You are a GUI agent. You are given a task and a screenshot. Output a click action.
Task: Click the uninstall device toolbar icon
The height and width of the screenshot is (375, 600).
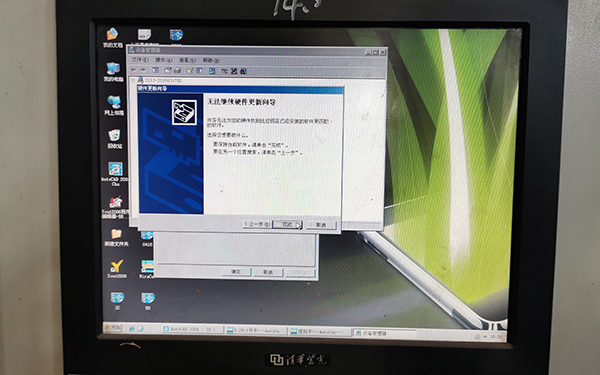[x=243, y=71]
